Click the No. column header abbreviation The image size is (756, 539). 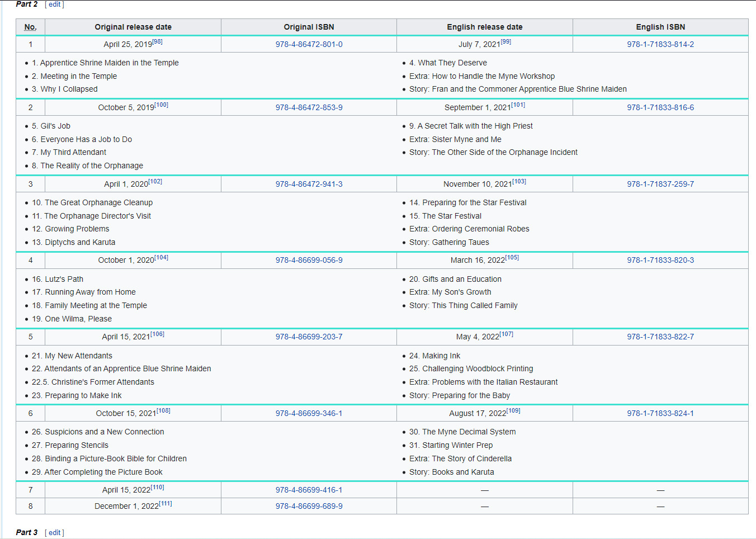30,27
